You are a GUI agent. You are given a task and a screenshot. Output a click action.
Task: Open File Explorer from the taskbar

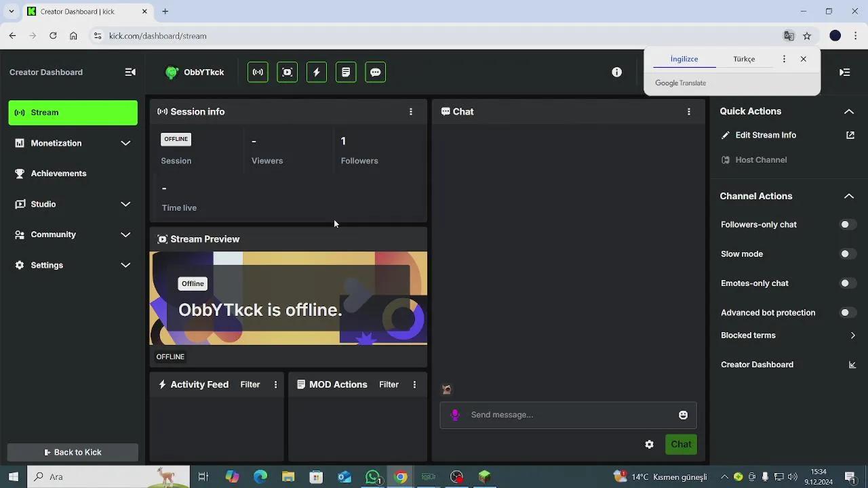click(288, 477)
